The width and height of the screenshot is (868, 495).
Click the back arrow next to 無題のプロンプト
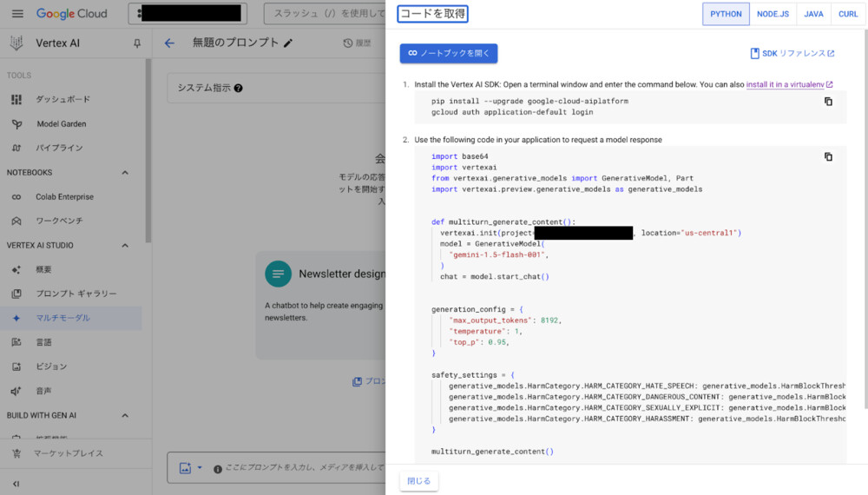click(x=169, y=43)
